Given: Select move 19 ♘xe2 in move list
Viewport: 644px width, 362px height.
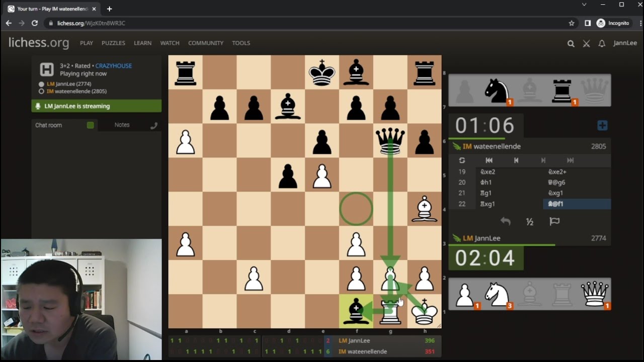Looking at the screenshot, I should click(x=509, y=172).
